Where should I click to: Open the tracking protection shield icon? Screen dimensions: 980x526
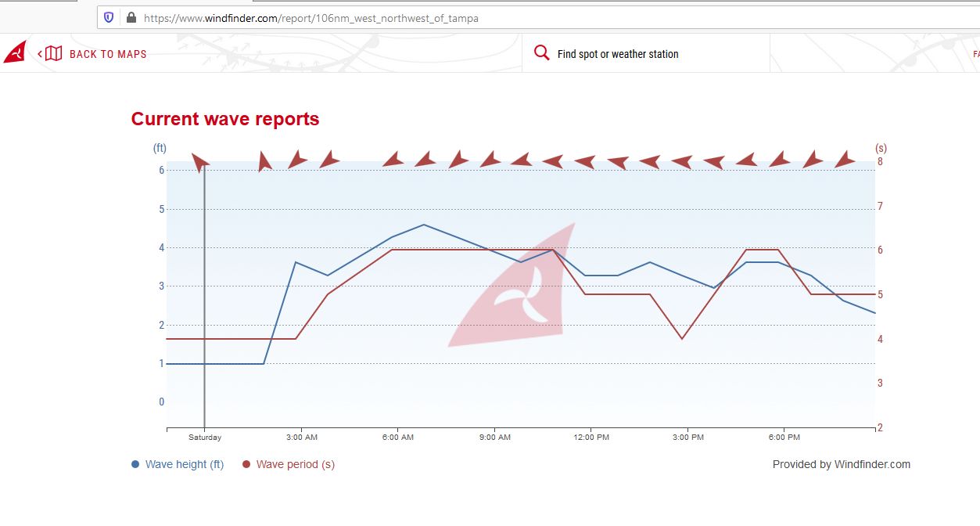click(x=109, y=17)
